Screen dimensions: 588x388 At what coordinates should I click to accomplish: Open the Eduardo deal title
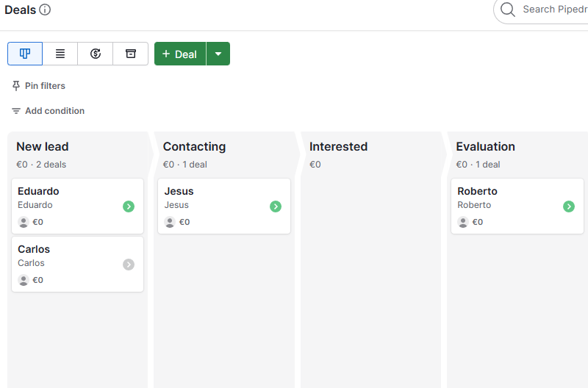pyautogui.click(x=38, y=191)
